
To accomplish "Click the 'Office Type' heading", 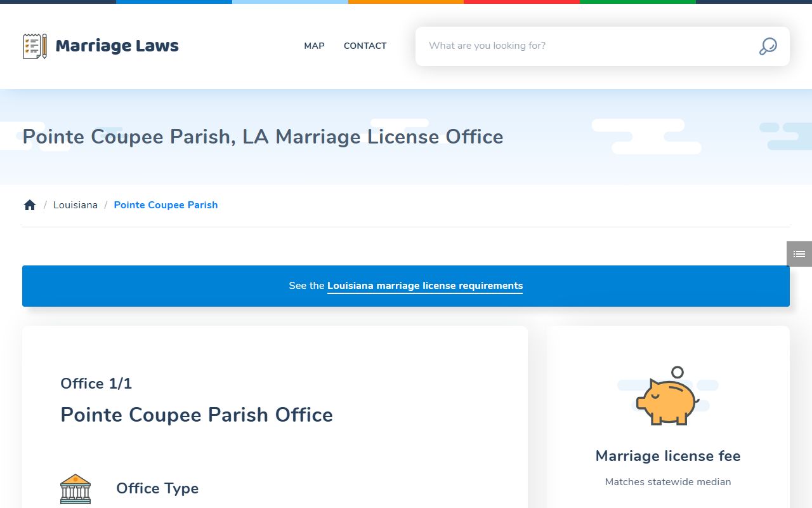I will (157, 488).
